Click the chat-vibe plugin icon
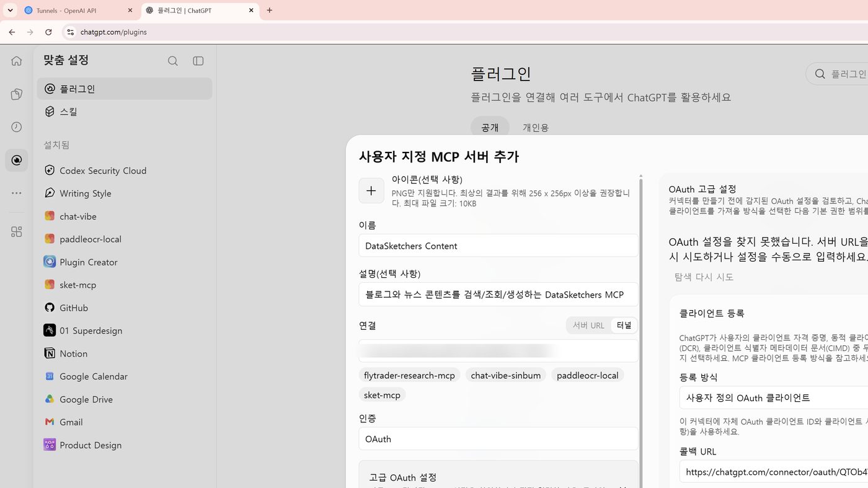Screen dimensions: 868x488 point(50,216)
